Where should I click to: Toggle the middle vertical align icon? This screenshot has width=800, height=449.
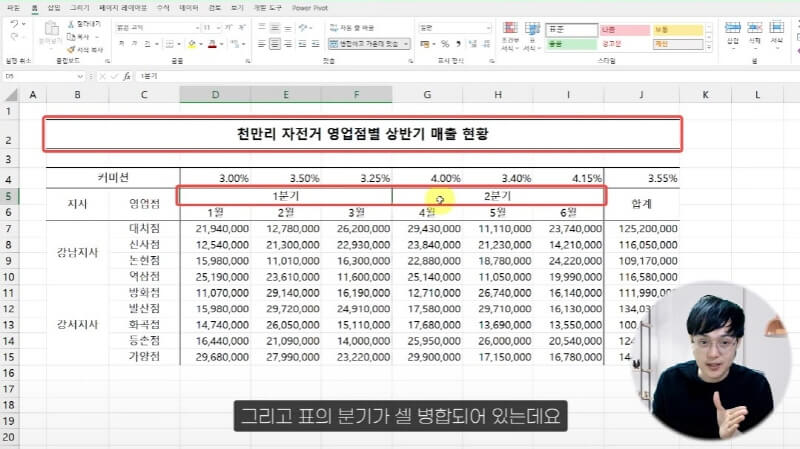pos(274,28)
